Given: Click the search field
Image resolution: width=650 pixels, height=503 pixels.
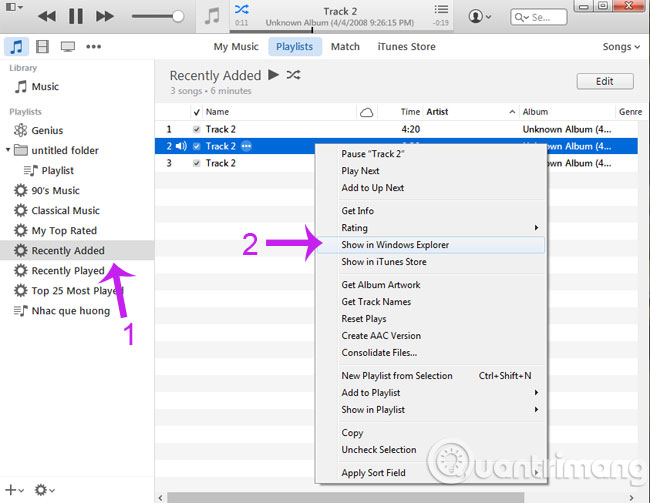Looking at the screenshot, I should tap(538, 17).
